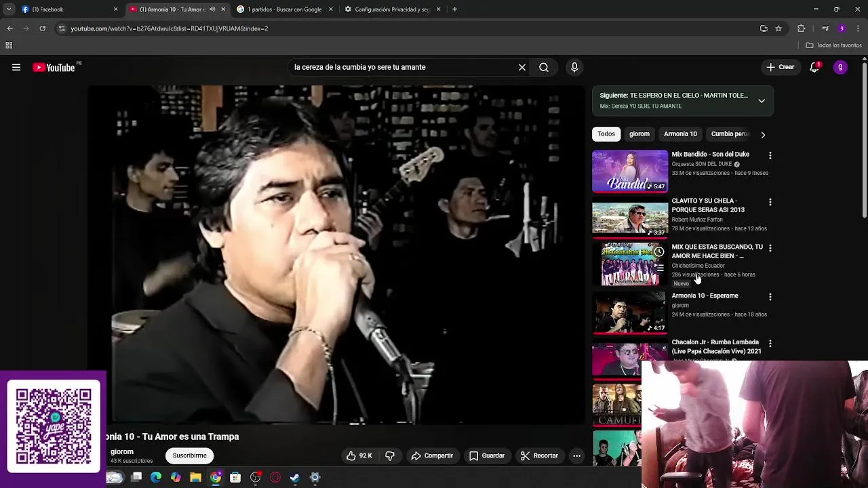Mute the Armonia 10 tab audio
This screenshot has width=868, height=488.
coord(212,9)
